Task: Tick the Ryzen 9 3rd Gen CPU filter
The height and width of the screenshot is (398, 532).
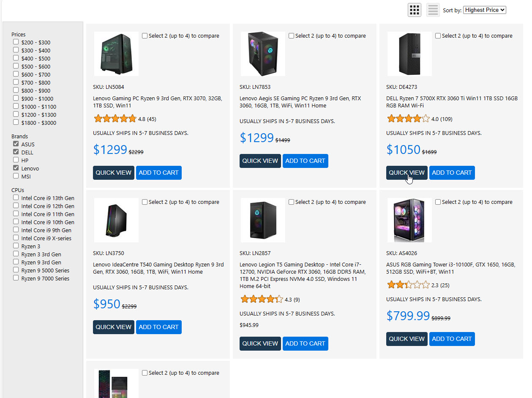Action: pos(16,262)
